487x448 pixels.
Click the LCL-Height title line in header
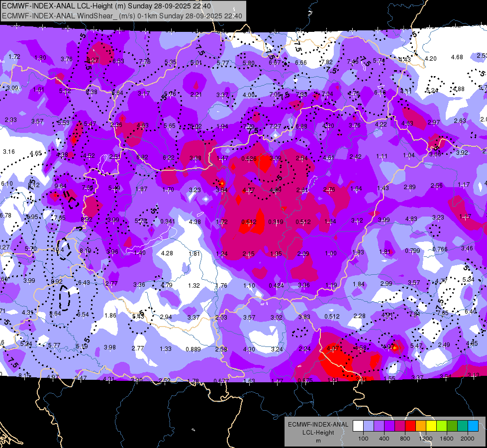click(x=106, y=6)
